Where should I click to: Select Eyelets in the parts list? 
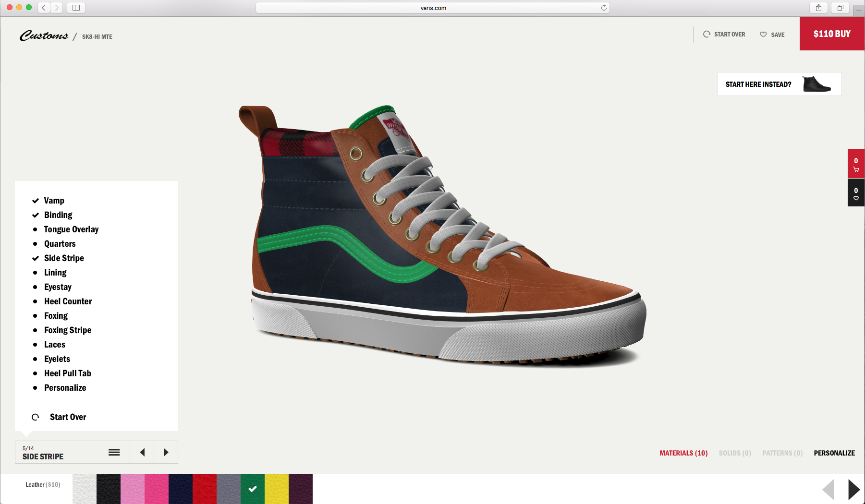coord(57,359)
